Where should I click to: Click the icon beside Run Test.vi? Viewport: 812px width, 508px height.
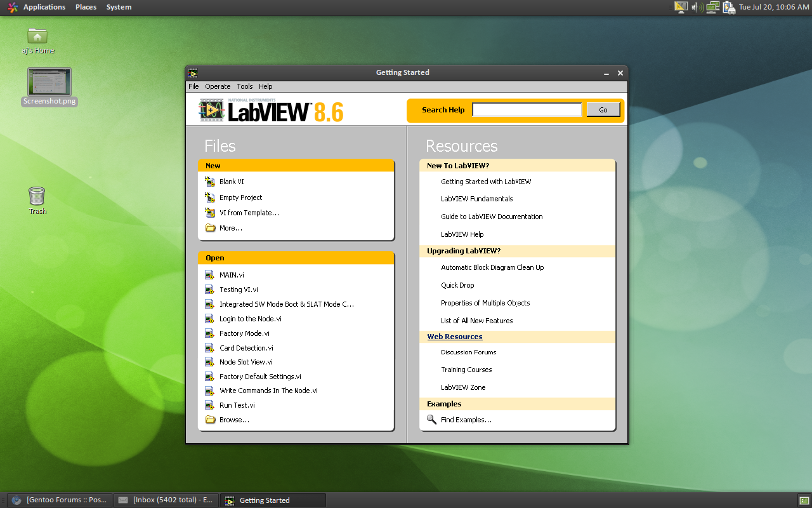click(x=210, y=405)
